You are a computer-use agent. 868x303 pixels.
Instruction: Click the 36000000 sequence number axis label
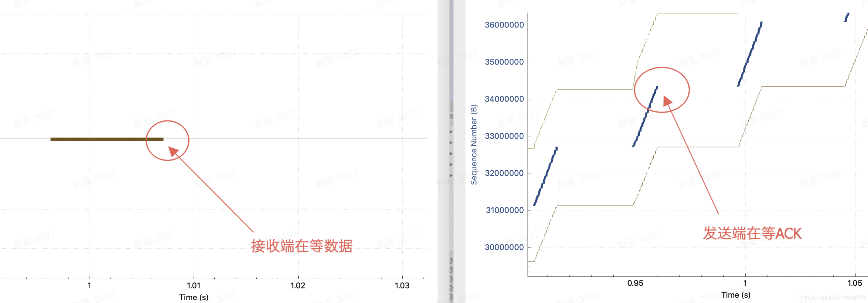504,25
